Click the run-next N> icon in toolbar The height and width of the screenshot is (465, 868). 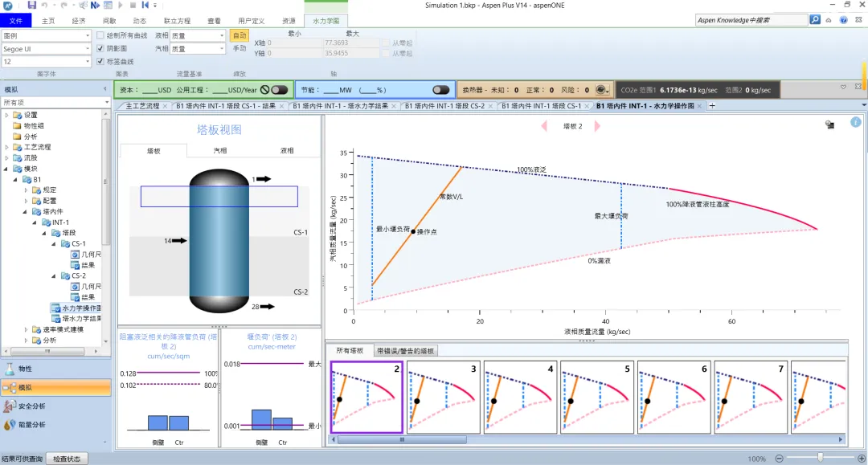(x=95, y=6)
